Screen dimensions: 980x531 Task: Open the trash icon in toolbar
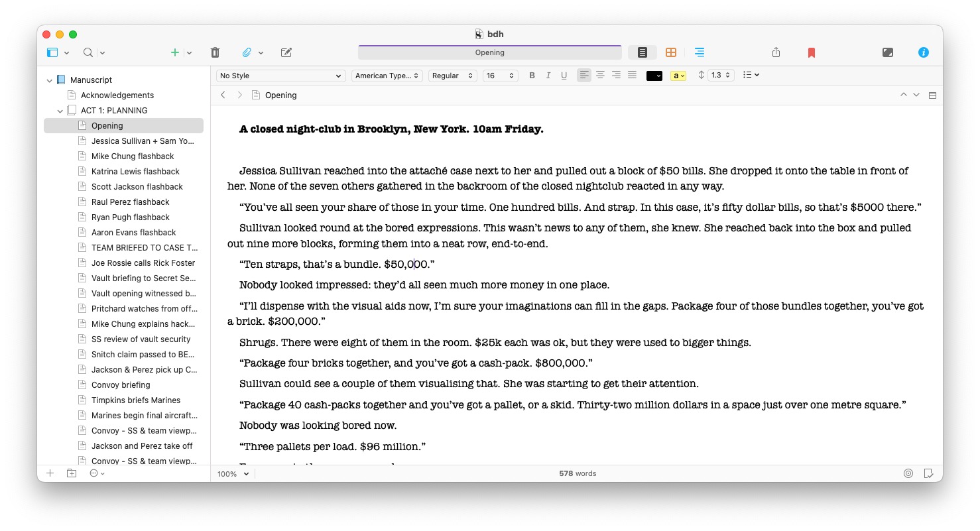[215, 52]
